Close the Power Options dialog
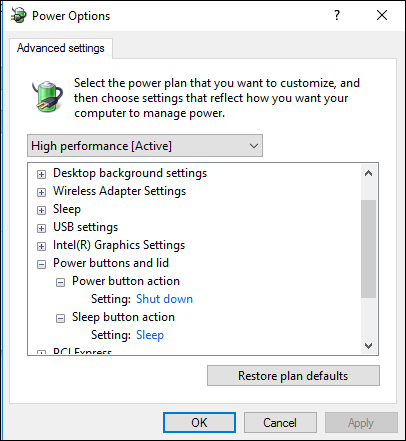The width and height of the screenshot is (406, 441). click(x=382, y=15)
